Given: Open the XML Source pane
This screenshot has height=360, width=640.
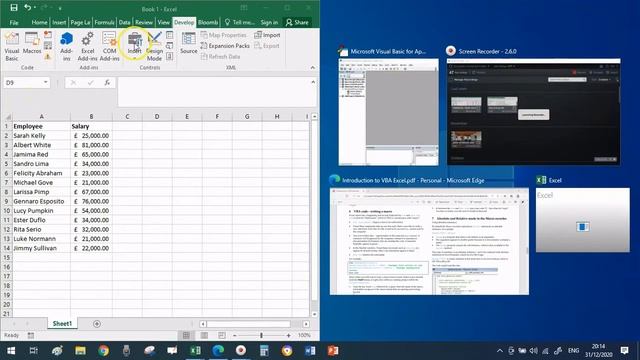Looking at the screenshot, I should (189, 43).
